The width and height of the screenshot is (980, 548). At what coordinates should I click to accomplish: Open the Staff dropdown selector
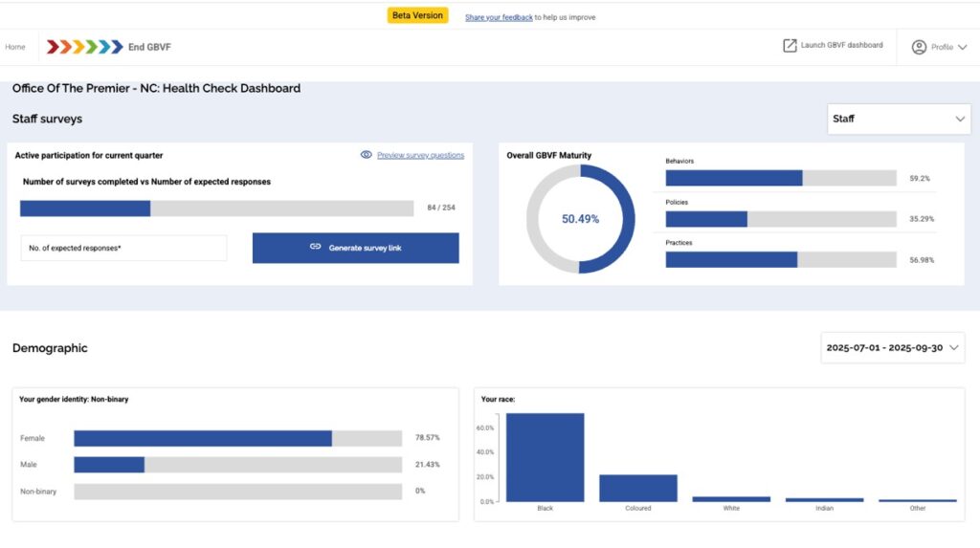click(899, 119)
